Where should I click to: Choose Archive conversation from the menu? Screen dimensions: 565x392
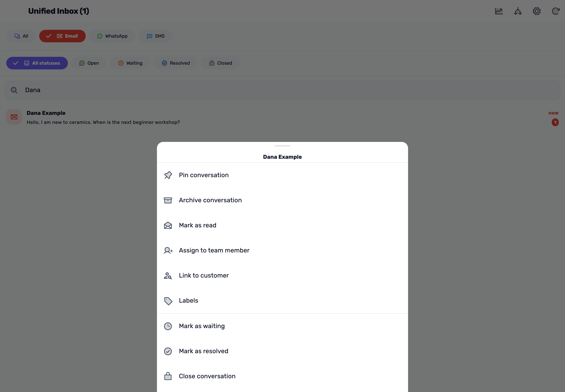pos(282,200)
